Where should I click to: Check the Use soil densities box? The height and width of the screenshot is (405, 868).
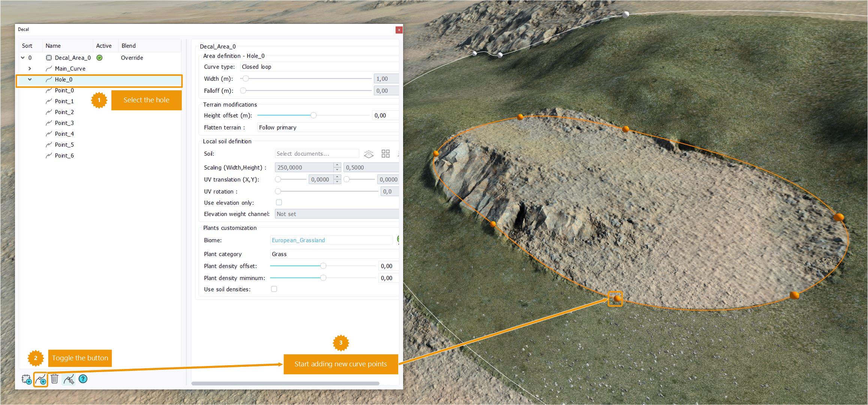pos(274,289)
